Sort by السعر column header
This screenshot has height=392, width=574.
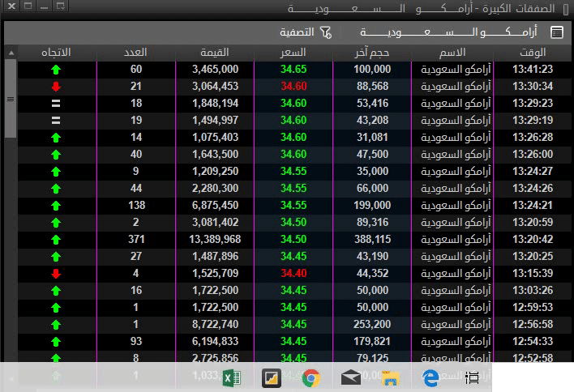click(x=293, y=53)
